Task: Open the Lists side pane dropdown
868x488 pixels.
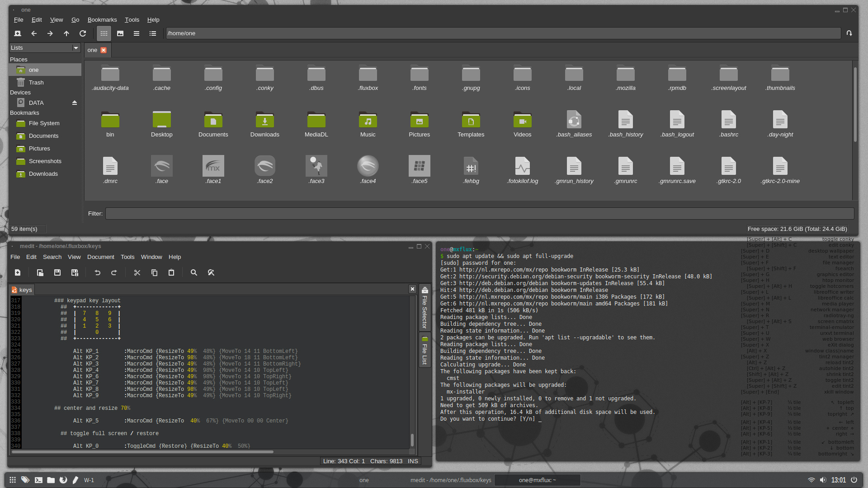Action: (45, 48)
